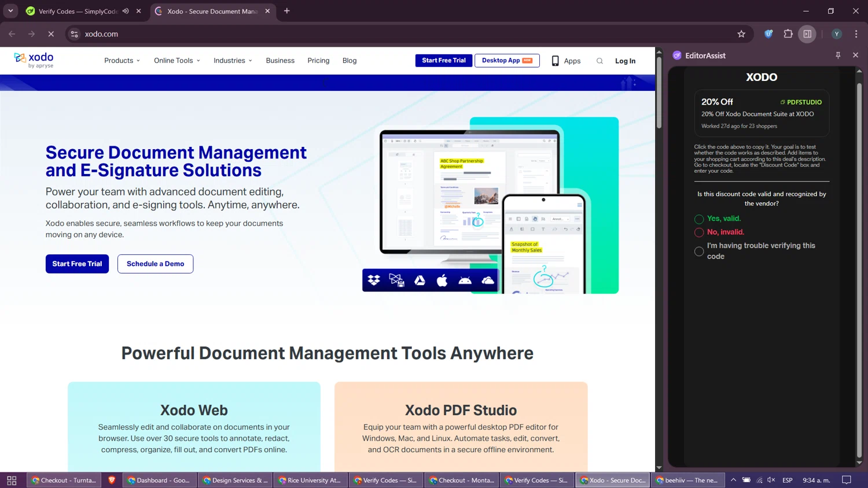Click the Android icon in the hero image
Screen dimensions: 868x488
pyautogui.click(x=465, y=280)
